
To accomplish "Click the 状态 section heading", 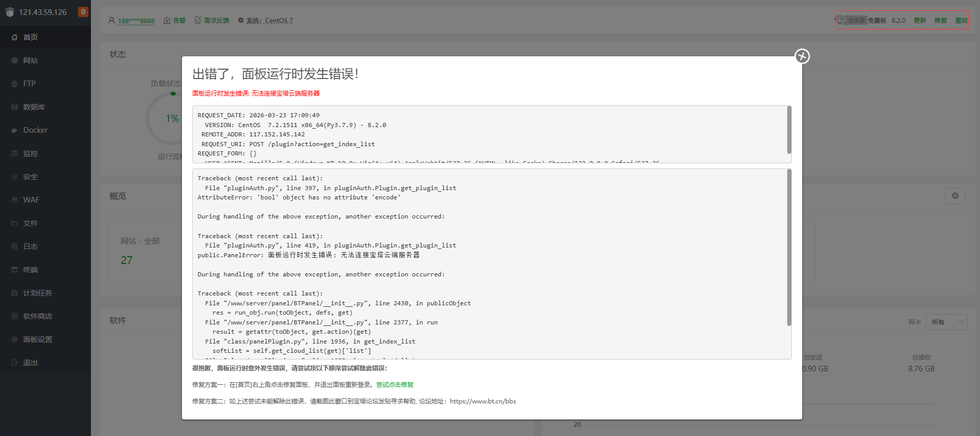I will click(118, 54).
